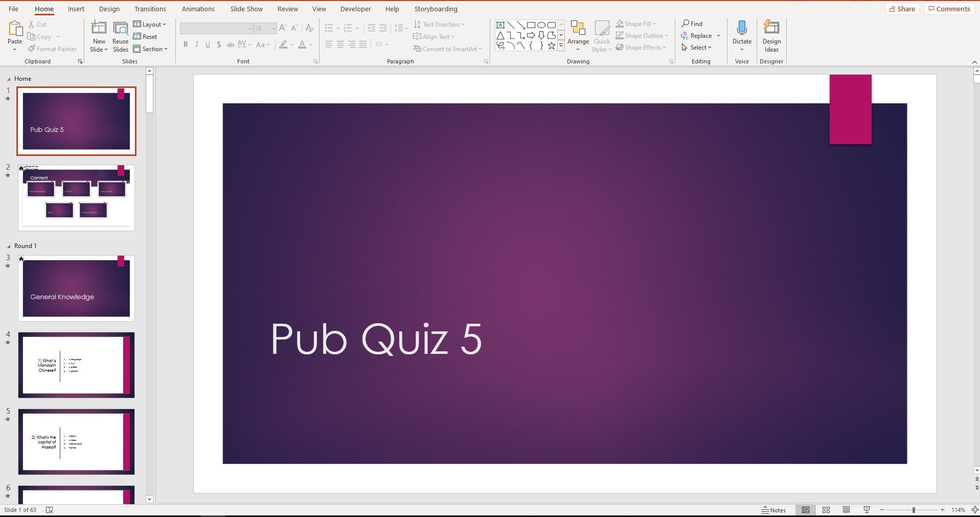Switch to the Storyboarding tab
This screenshot has width=980, height=517.
click(x=435, y=9)
